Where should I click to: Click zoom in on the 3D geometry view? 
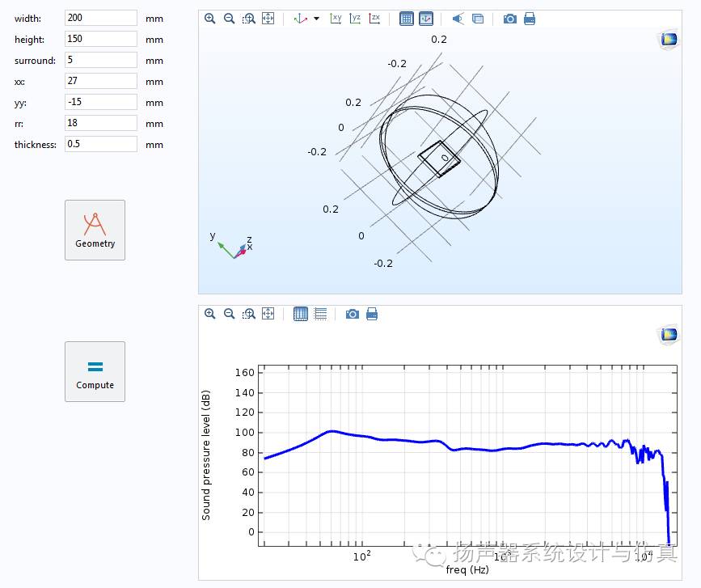(210, 19)
